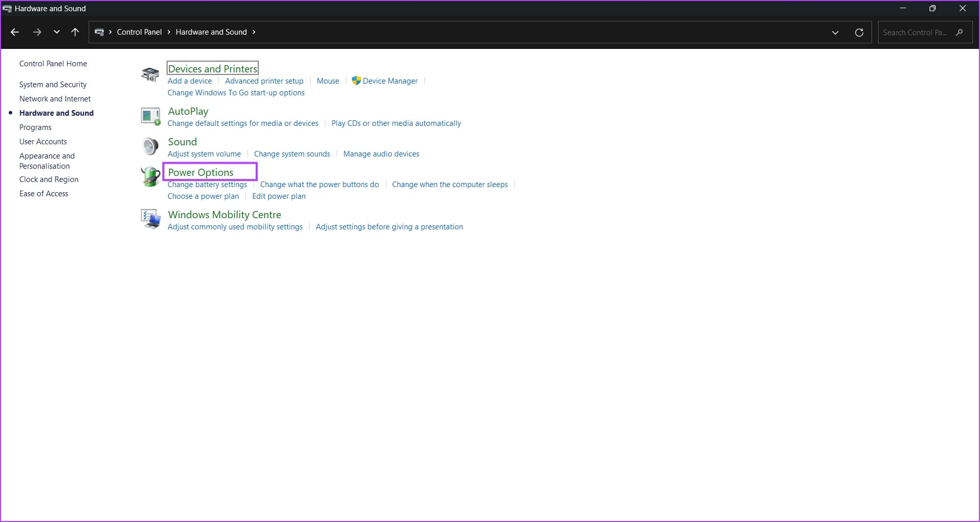Open Mouse settings link
Viewport: 980px width, 522px height.
[328, 81]
